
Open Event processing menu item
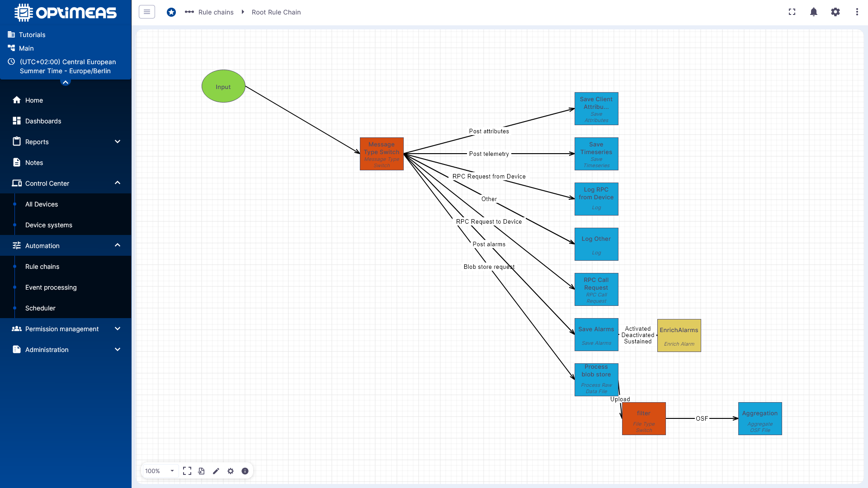(66, 287)
